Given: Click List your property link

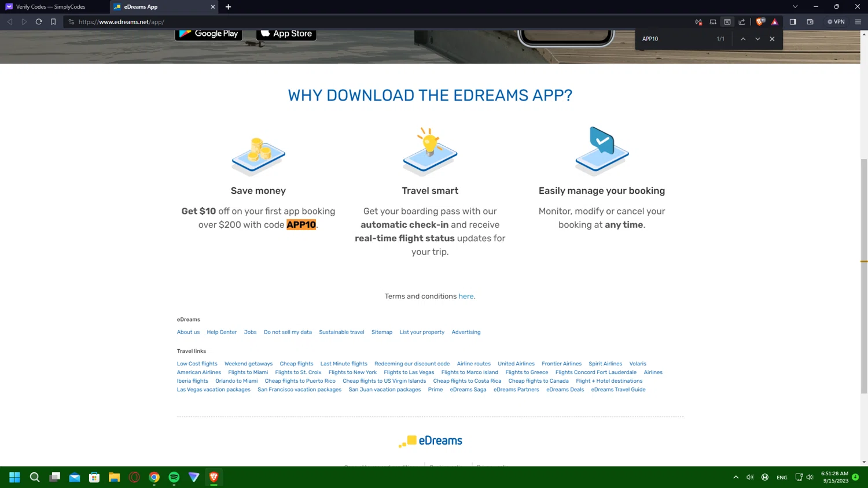Looking at the screenshot, I should pos(422,332).
